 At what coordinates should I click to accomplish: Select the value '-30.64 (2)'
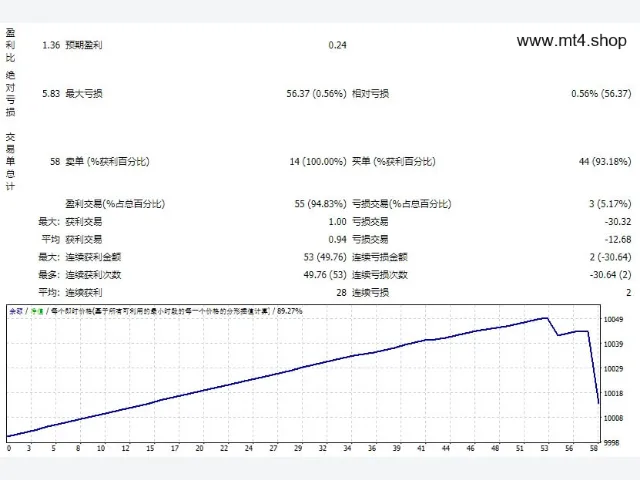[x=610, y=275]
